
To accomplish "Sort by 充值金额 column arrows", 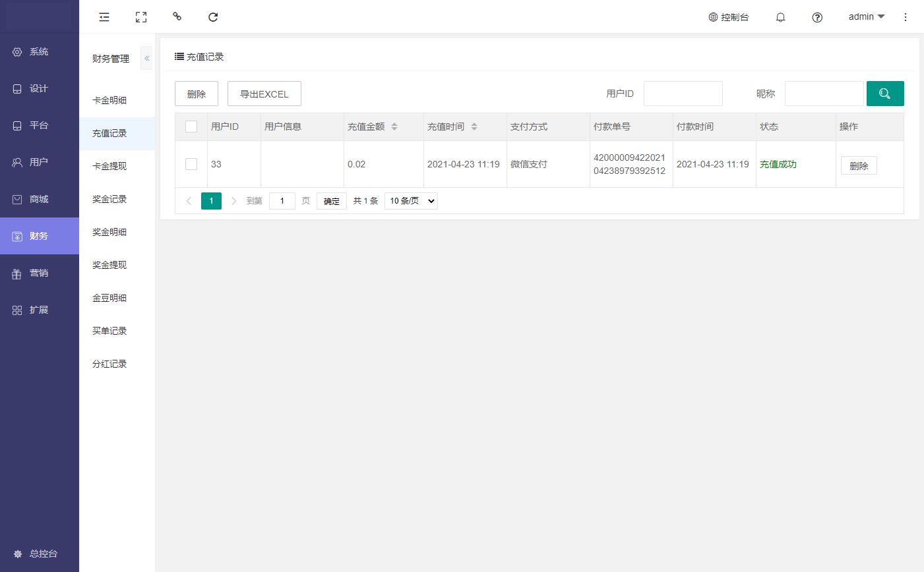I will click(394, 127).
